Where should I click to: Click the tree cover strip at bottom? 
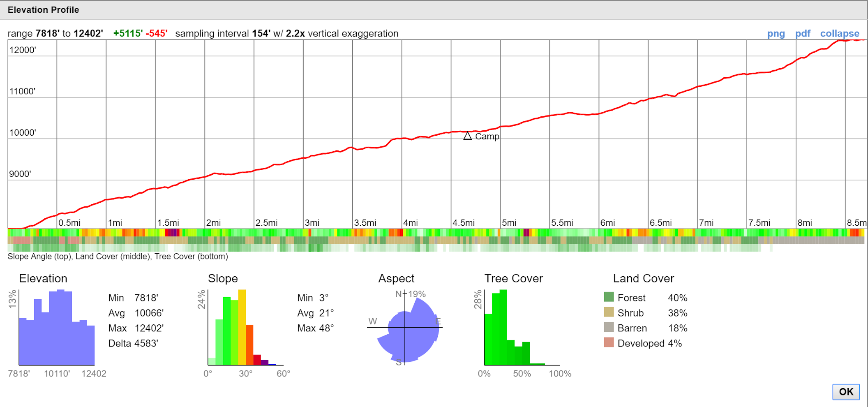[x=436, y=248]
